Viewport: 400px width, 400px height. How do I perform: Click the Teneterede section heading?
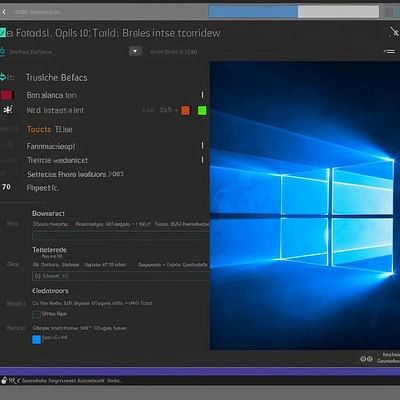pyautogui.click(x=49, y=250)
